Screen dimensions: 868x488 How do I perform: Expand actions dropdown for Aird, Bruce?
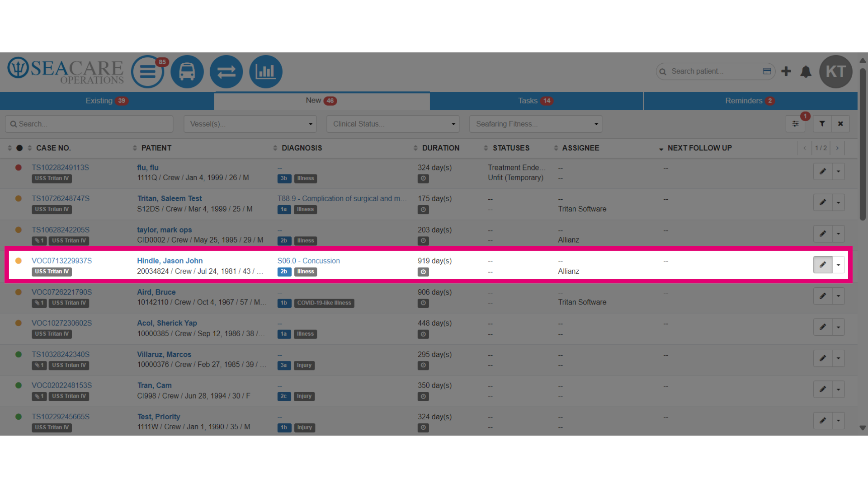(x=839, y=296)
